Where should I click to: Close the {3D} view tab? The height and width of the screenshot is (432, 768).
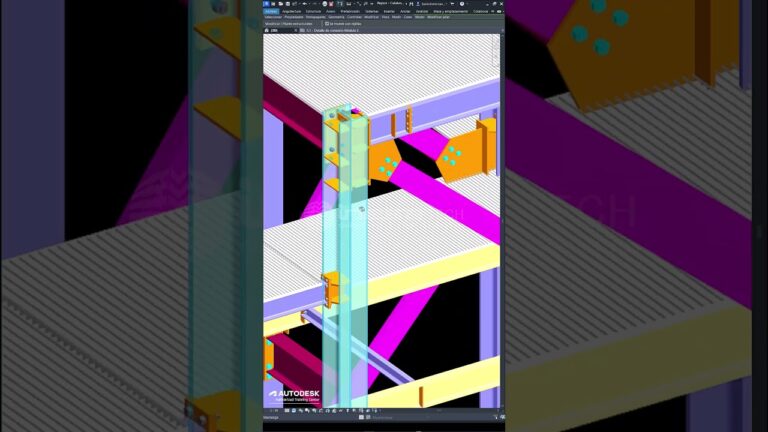[295, 30]
